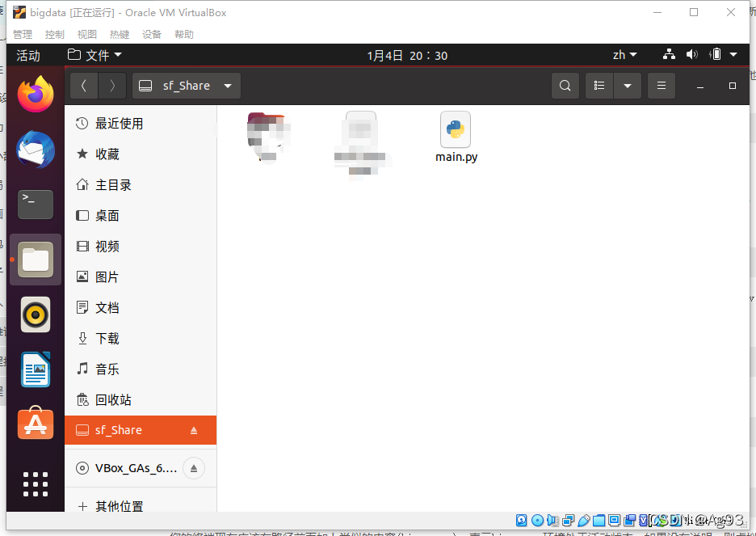Open Firefox from the Ubuntu dock
This screenshot has width=756, height=536.
tap(36, 94)
